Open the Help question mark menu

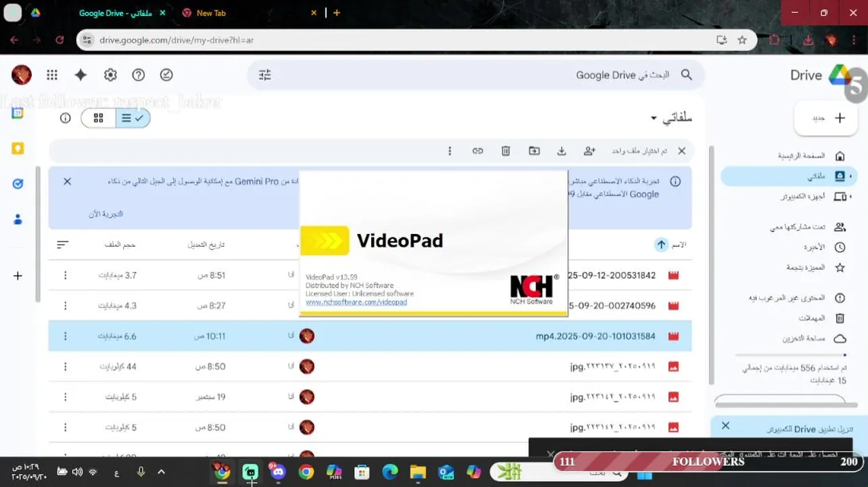coord(139,75)
